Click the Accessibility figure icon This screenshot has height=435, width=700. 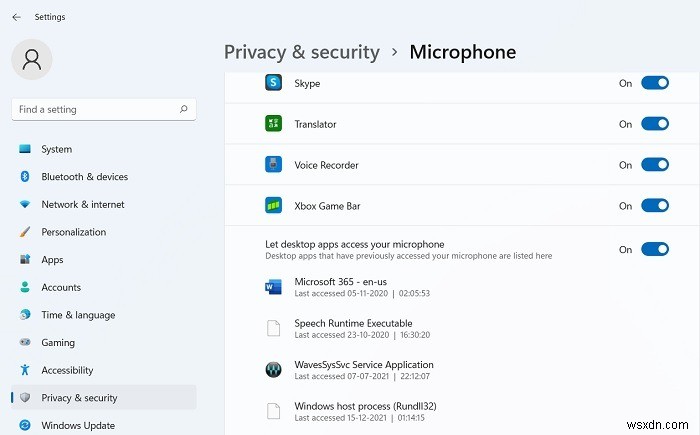pyautogui.click(x=25, y=370)
